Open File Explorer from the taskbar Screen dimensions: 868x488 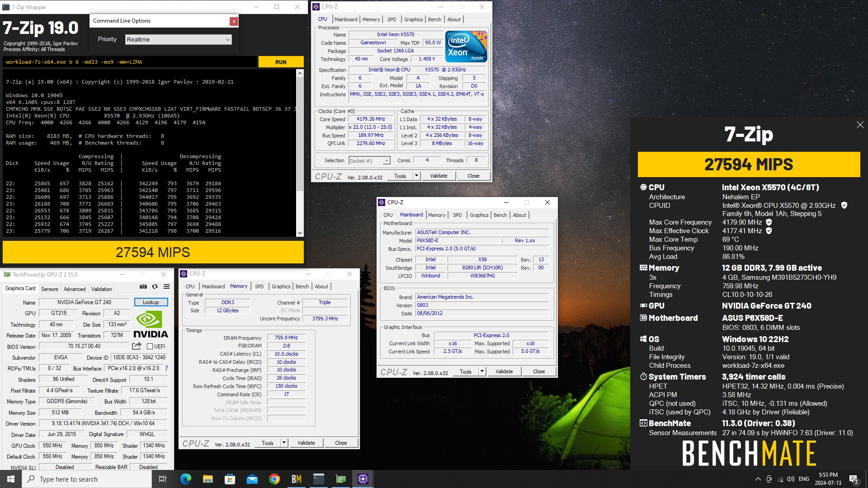point(208,479)
